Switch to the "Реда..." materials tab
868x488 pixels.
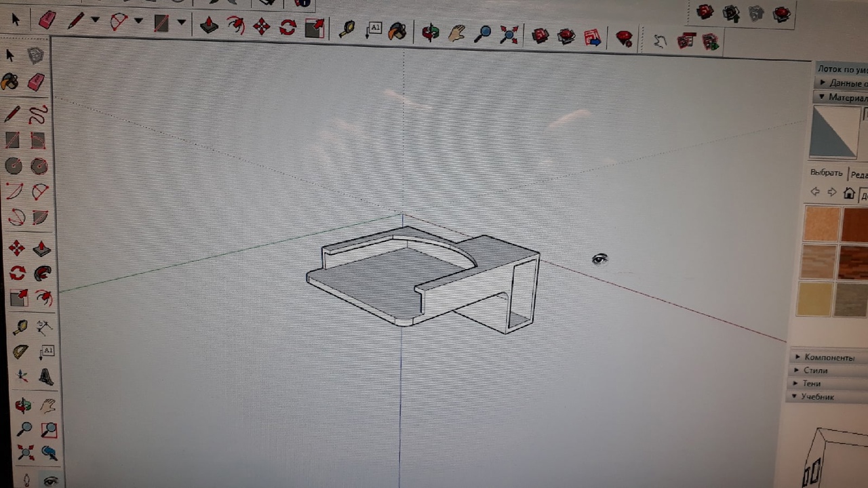858,174
